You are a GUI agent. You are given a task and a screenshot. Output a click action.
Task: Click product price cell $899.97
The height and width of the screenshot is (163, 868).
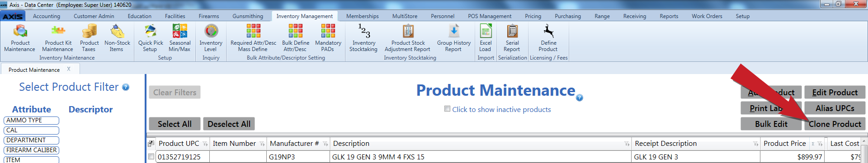(792, 157)
